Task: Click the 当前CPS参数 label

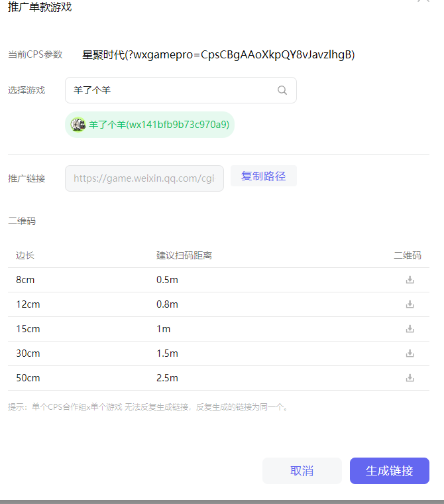Action: 35,54
